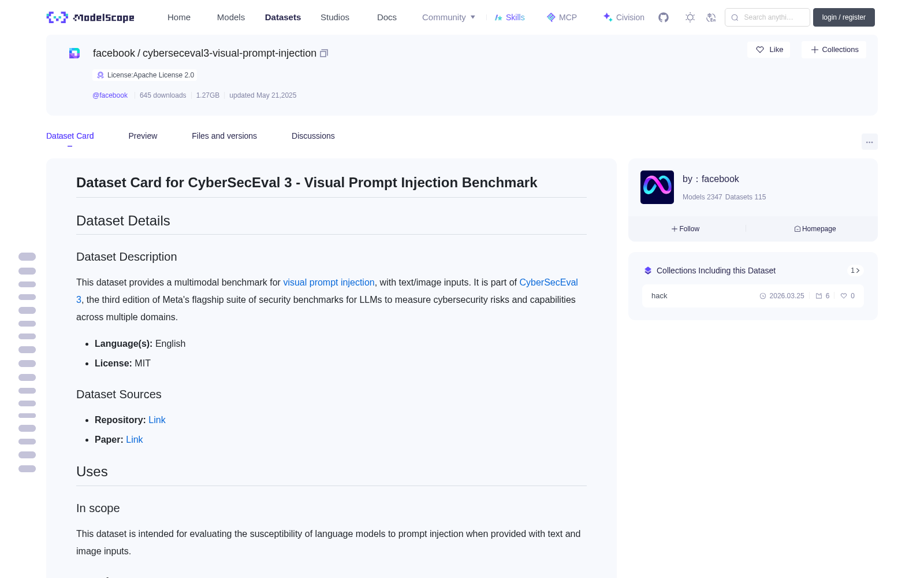Go to the Home page
Viewport: 924px width, 578px height.
click(x=179, y=17)
